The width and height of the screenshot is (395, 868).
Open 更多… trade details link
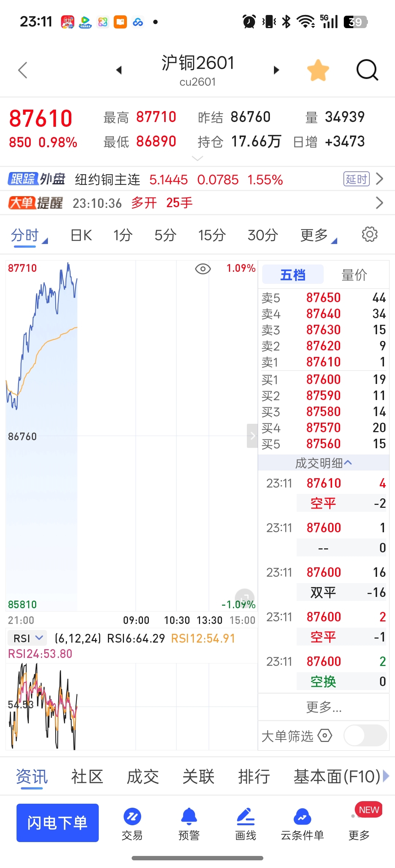pyautogui.click(x=324, y=707)
